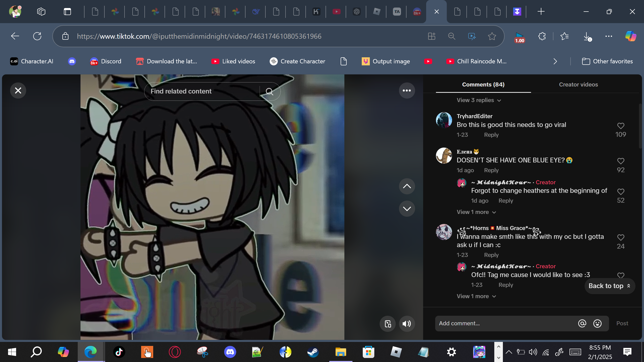Go to the previous video arrow
This screenshot has width=644, height=362.
tap(407, 186)
